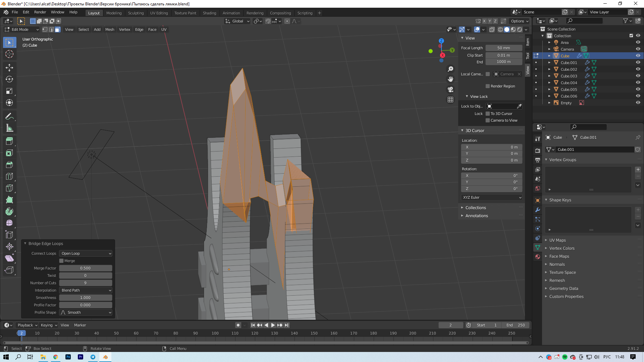Select the Cursor tool in left toolbar
644x362 pixels.
pos(9,54)
